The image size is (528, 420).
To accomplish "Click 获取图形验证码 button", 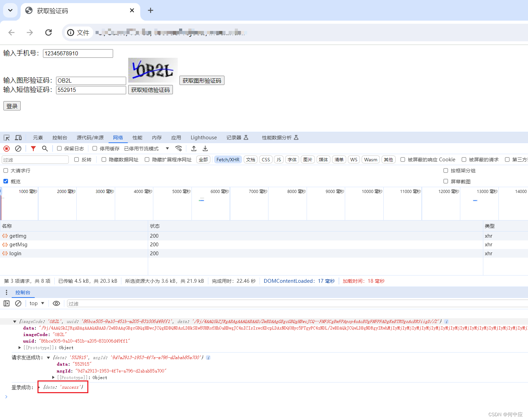I will [202, 80].
